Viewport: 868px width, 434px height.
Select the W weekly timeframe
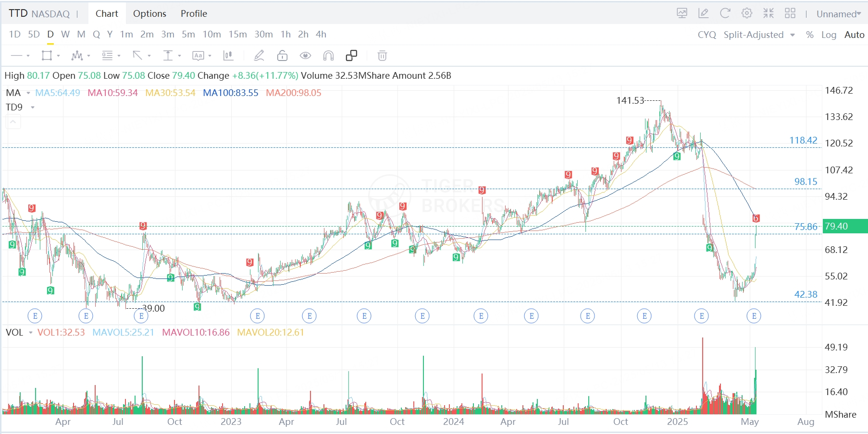click(65, 34)
